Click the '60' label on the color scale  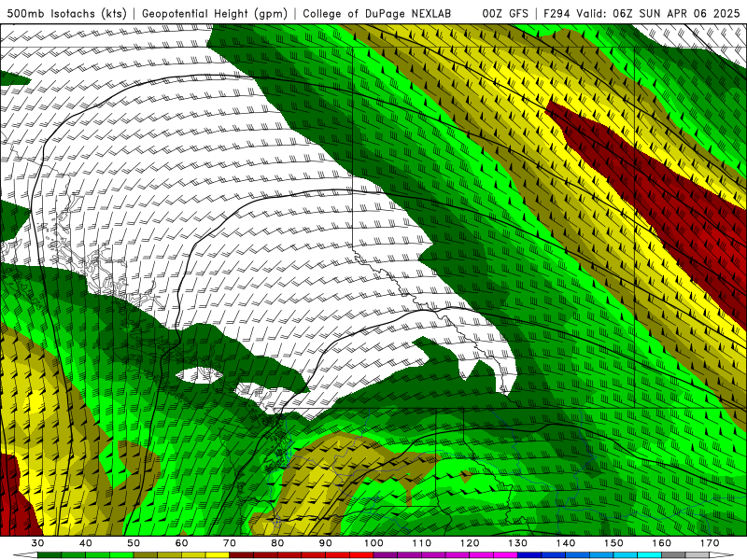(181, 543)
